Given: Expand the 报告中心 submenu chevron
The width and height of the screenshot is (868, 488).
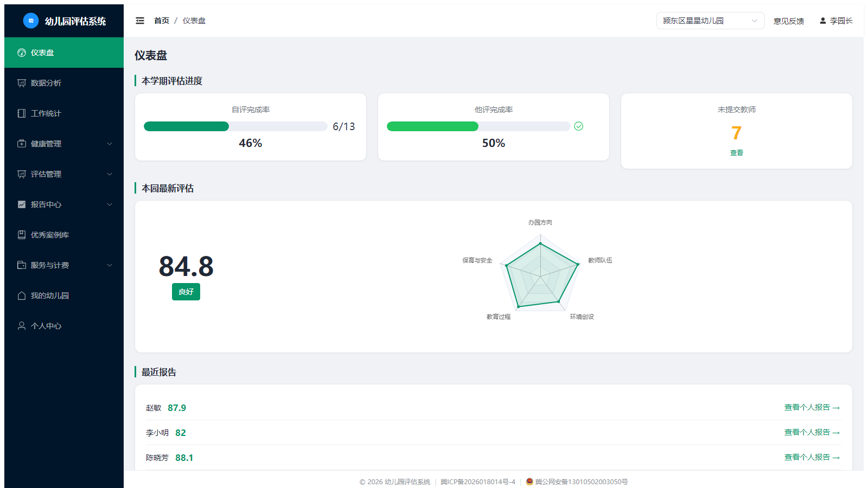Looking at the screenshot, I should click(110, 204).
